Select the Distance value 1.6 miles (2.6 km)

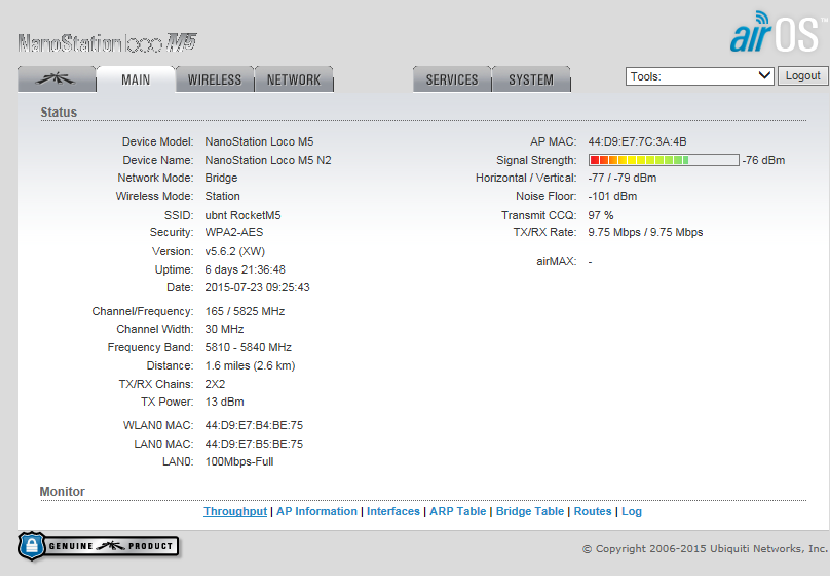pyautogui.click(x=250, y=366)
